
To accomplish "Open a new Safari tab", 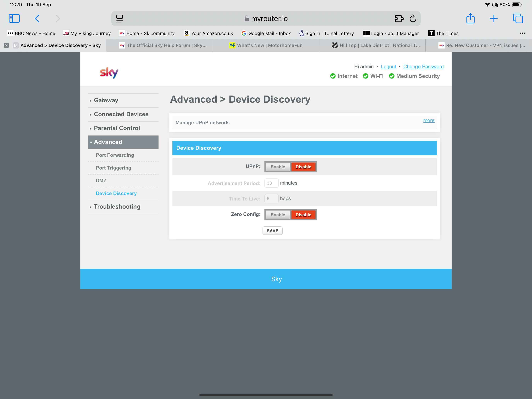I will (x=494, y=18).
